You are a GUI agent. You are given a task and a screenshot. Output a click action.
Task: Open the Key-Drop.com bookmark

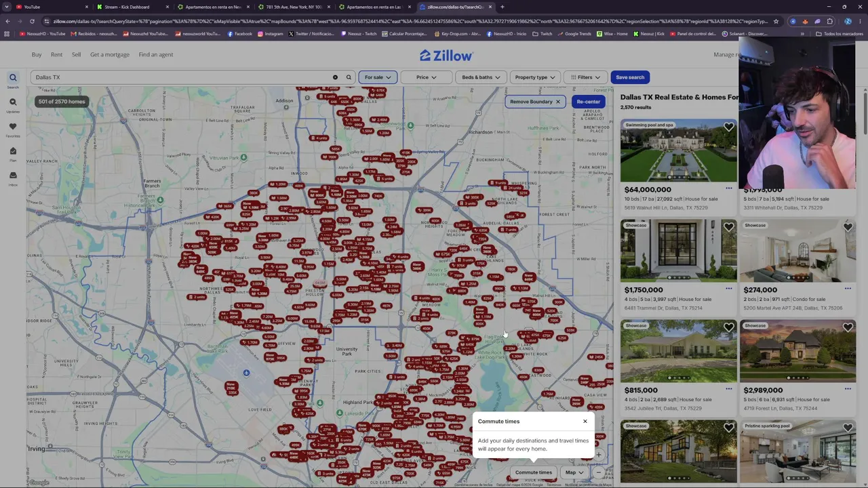point(457,34)
